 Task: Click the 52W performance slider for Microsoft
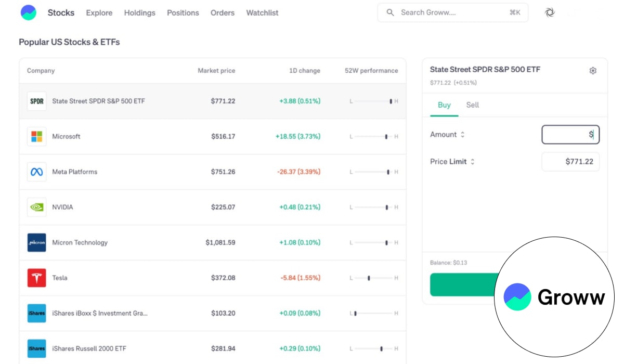pos(374,137)
